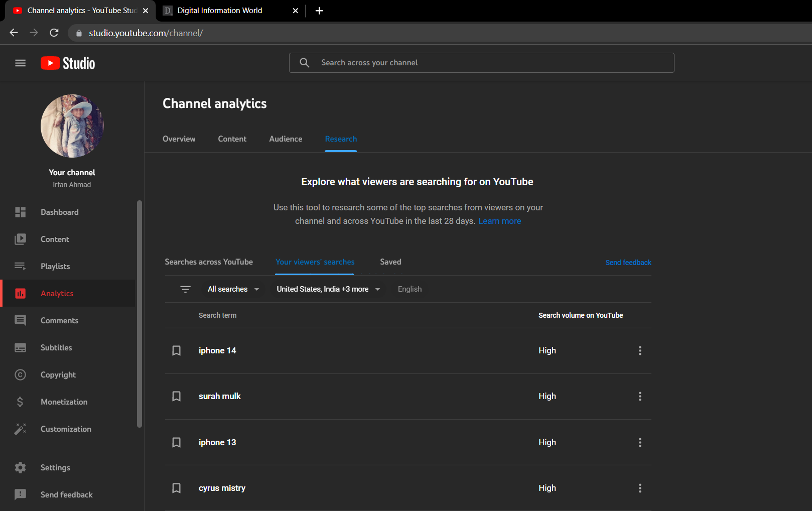Open more options for cyrus mistry

pyautogui.click(x=640, y=488)
